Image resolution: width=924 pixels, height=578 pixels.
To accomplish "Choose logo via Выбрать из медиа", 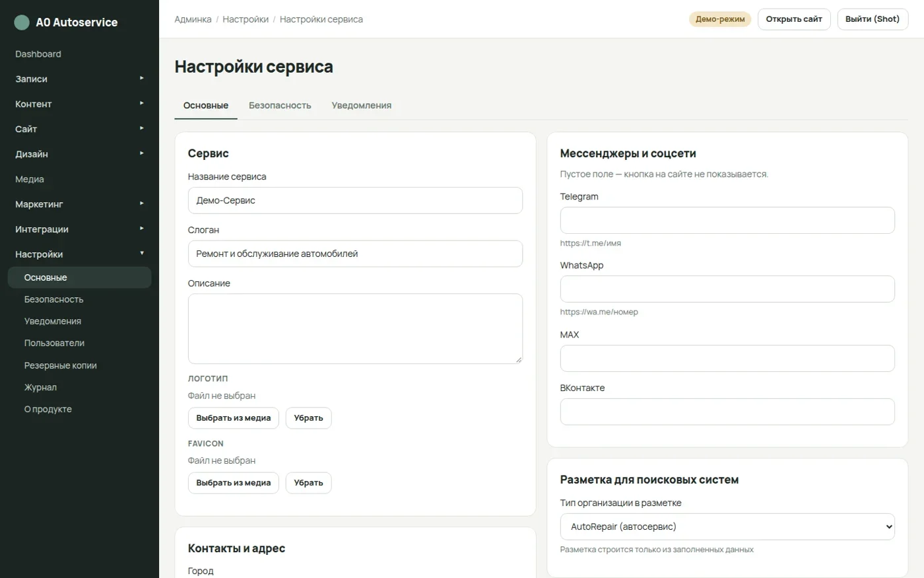I will click(234, 418).
